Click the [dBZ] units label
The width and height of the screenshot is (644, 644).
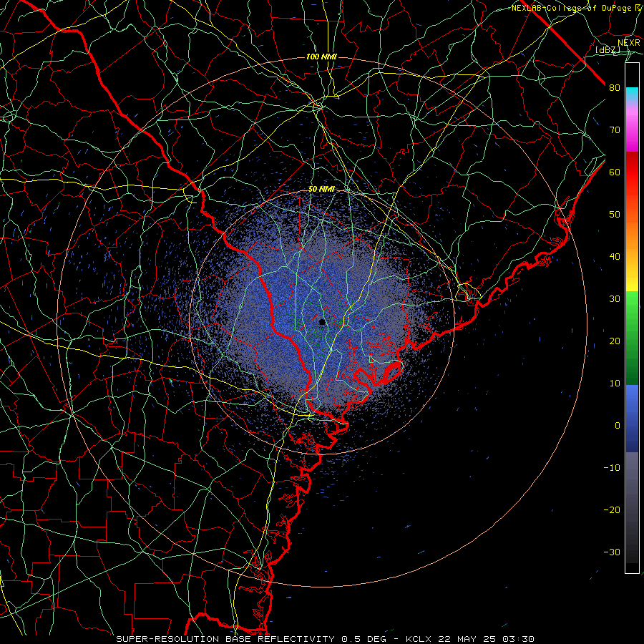608,50
